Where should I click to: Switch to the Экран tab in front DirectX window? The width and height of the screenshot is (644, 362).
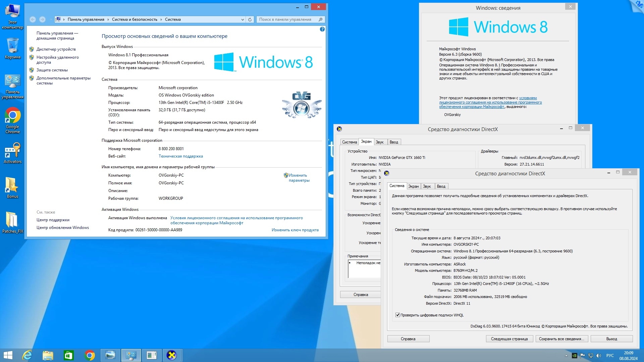click(413, 186)
